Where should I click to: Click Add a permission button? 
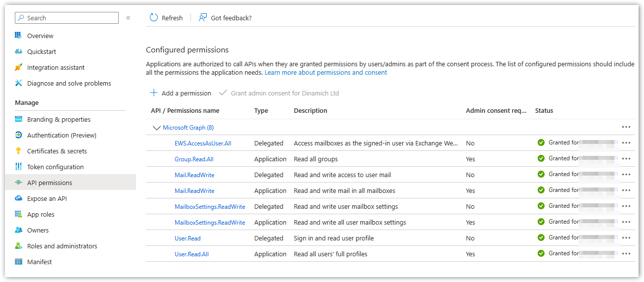pyautogui.click(x=181, y=93)
